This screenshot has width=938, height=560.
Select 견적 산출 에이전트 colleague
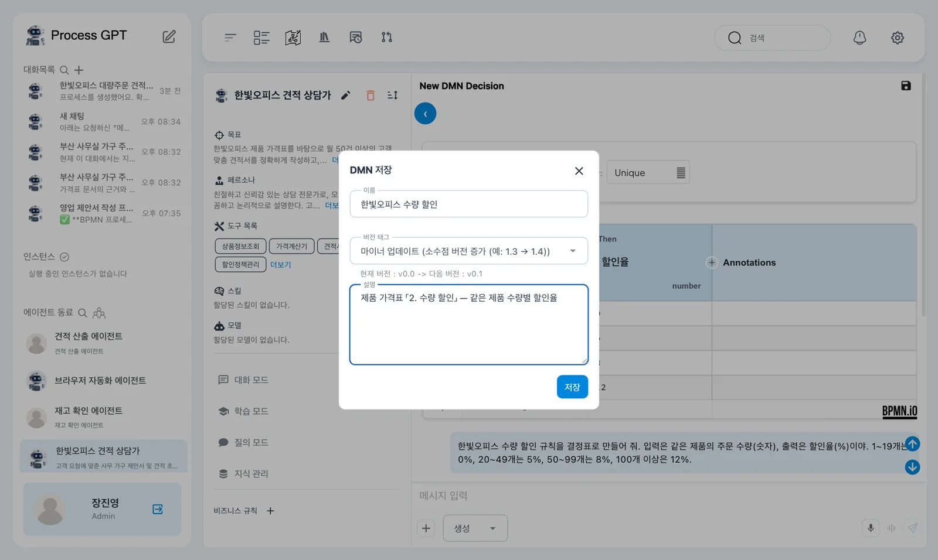(x=103, y=343)
